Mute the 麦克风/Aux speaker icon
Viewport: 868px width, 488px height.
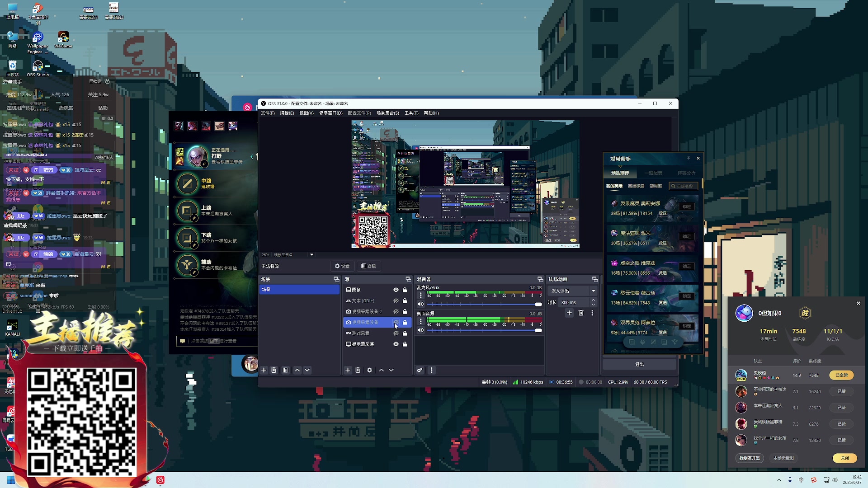[421, 304]
